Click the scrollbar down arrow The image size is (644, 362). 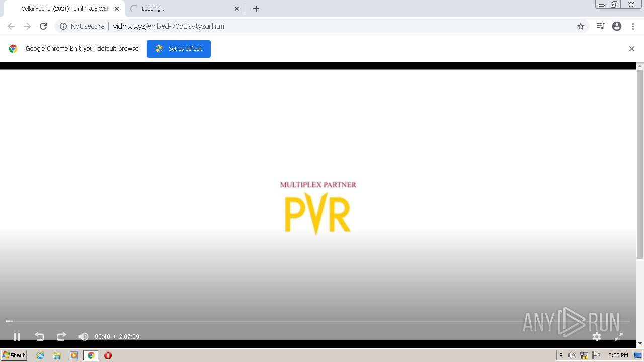640,344
